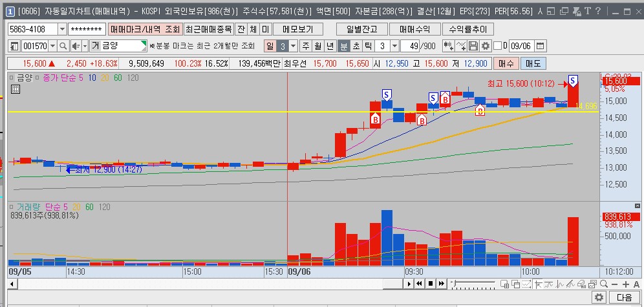Click the stock list icon left of 001570
The image size is (644, 307).
coord(14,46)
